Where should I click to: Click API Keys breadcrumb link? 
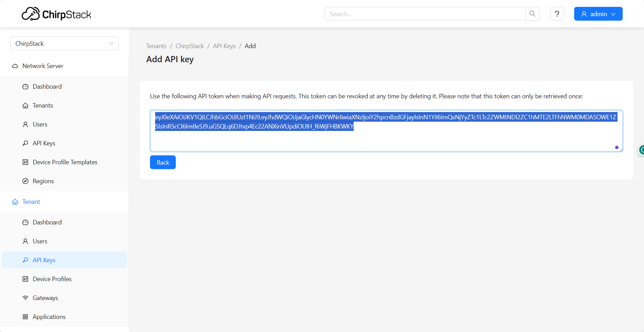224,46
